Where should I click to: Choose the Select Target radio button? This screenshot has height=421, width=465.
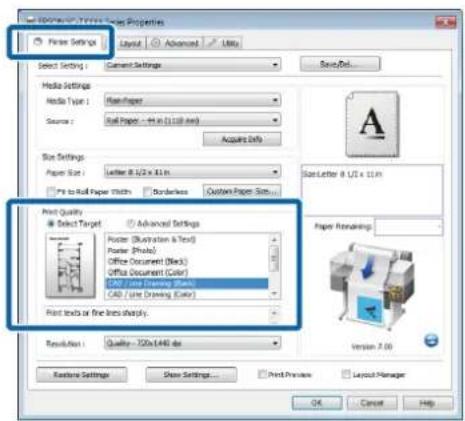coord(51,224)
